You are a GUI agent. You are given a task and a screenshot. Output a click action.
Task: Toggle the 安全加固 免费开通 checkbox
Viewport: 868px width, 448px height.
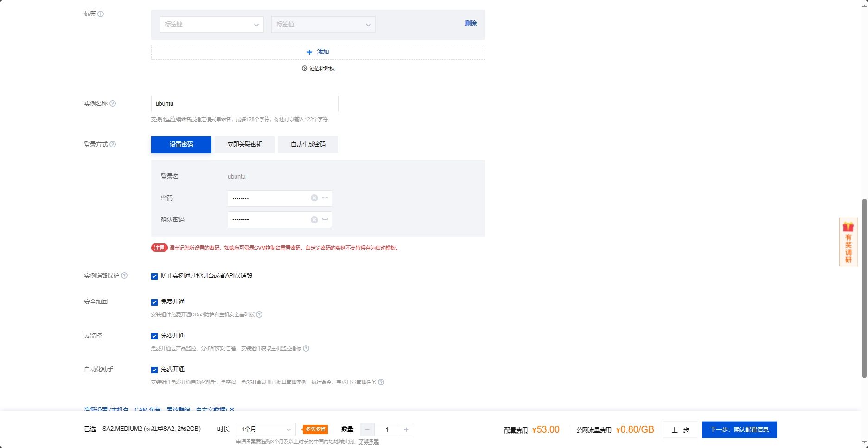[154, 302]
